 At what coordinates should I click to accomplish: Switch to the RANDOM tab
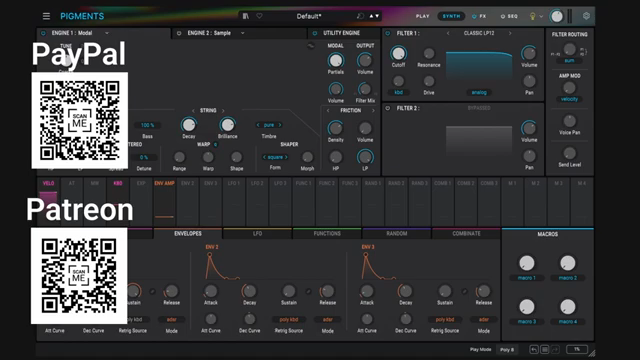point(397,233)
